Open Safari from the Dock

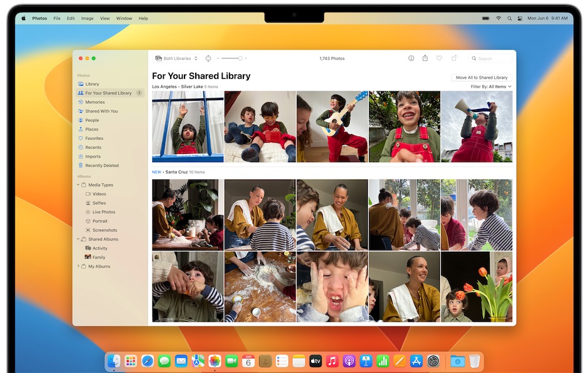click(x=148, y=361)
